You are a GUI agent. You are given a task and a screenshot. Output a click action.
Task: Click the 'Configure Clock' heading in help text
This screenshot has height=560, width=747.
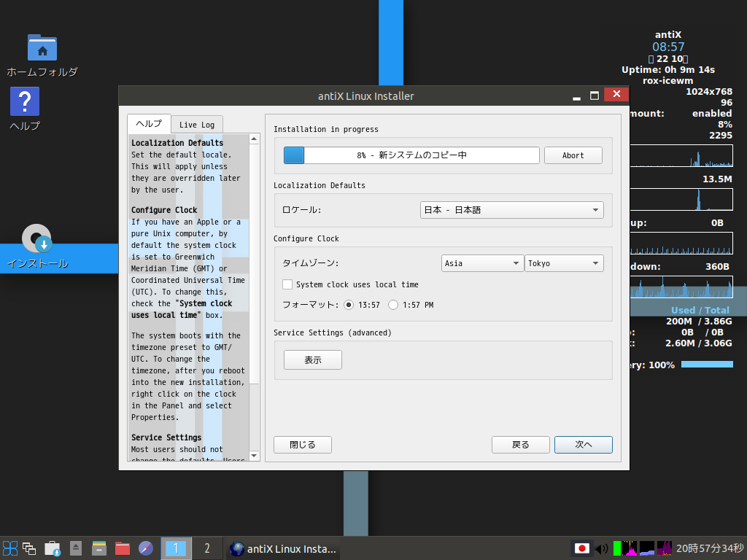tap(164, 210)
